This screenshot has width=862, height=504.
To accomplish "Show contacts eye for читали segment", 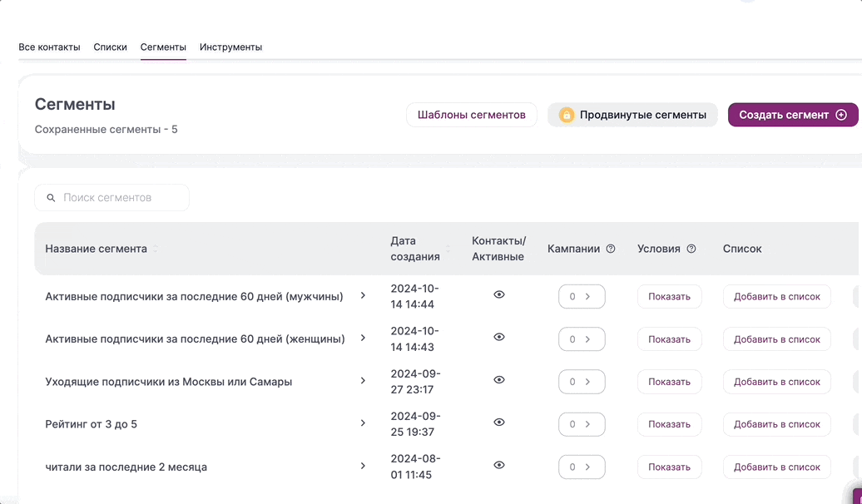I will tap(499, 465).
